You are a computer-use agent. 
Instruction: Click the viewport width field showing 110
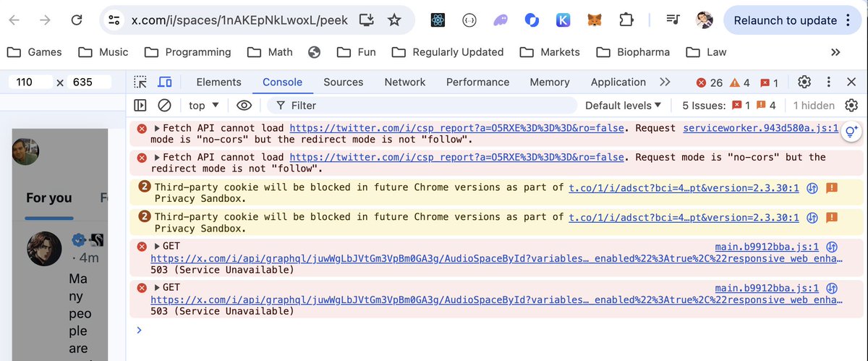[x=29, y=82]
